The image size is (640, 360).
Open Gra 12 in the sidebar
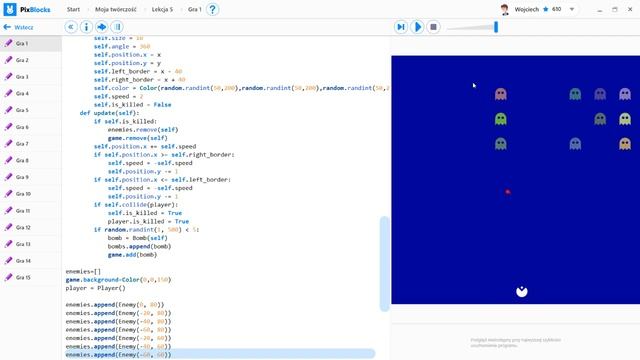pyautogui.click(x=31, y=227)
